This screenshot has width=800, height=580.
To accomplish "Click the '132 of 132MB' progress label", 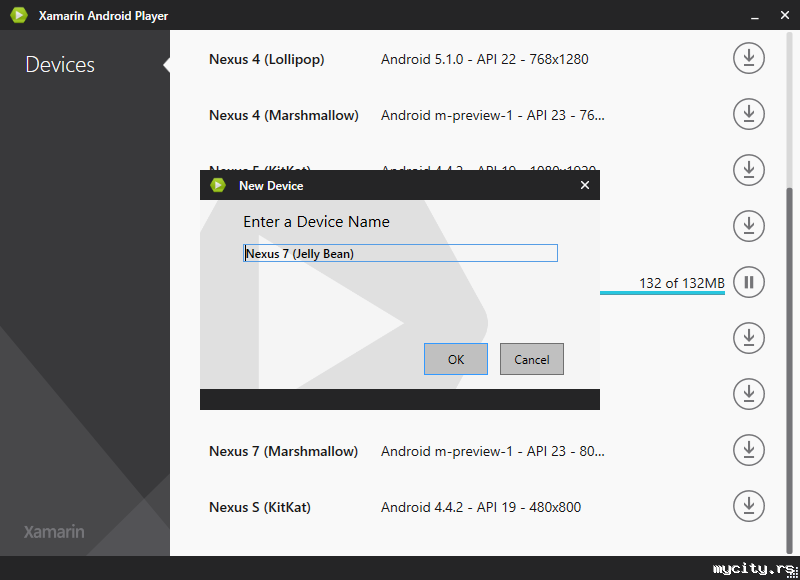I will (x=682, y=283).
